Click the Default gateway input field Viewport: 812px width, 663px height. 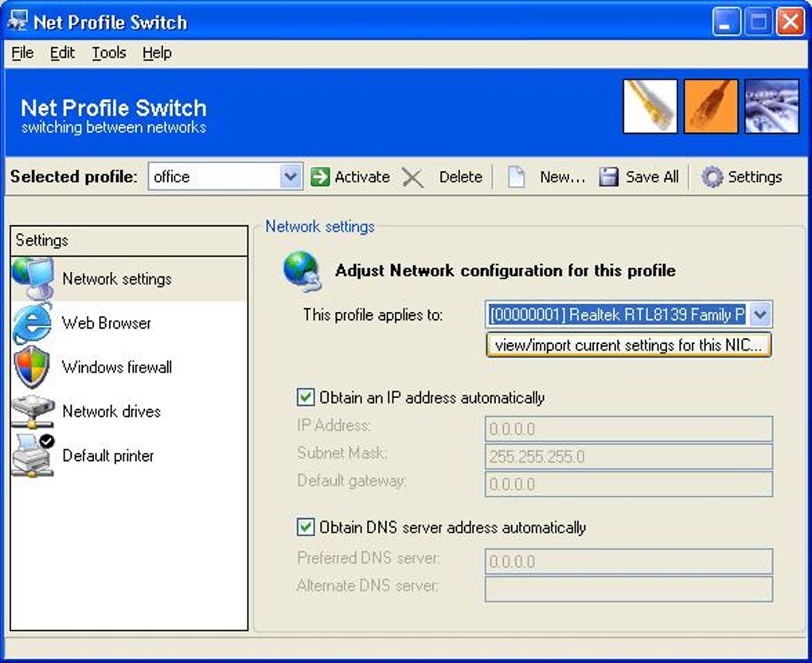pyautogui.click(x=629, y=485)
